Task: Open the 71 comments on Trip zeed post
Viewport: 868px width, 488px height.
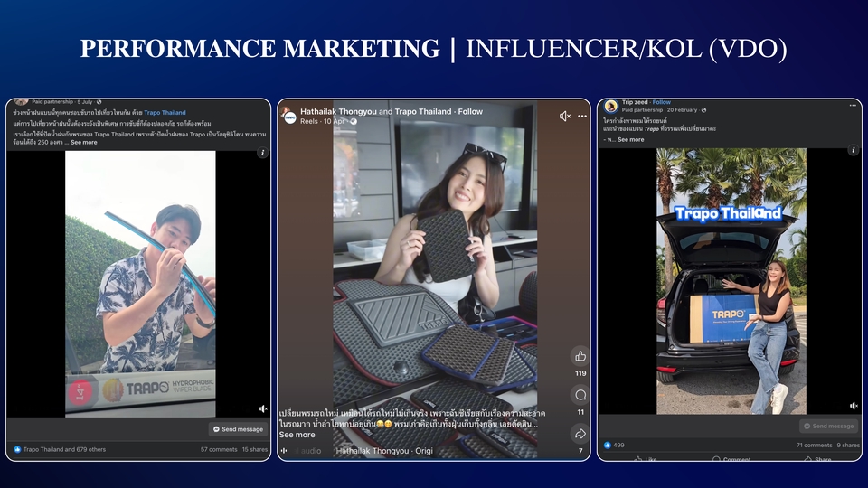Action: tap(814, 445)
